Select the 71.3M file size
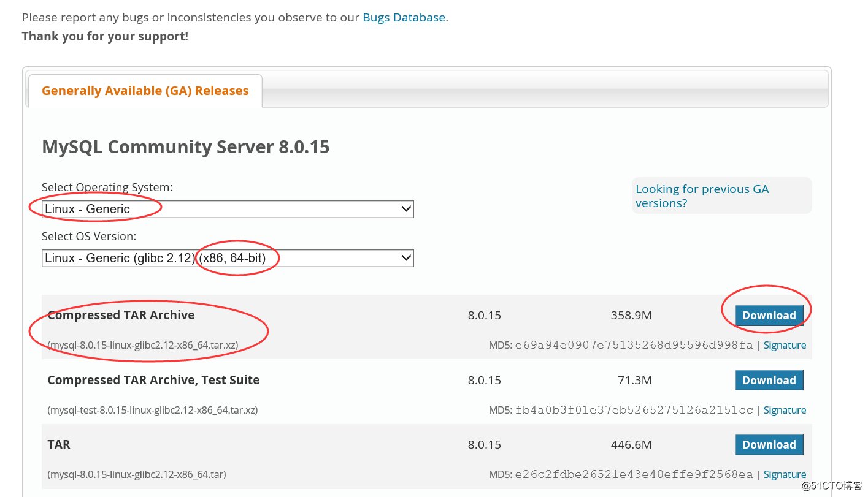Image resolution: width=868 pixels, height=497 pixels. [634, 380]
